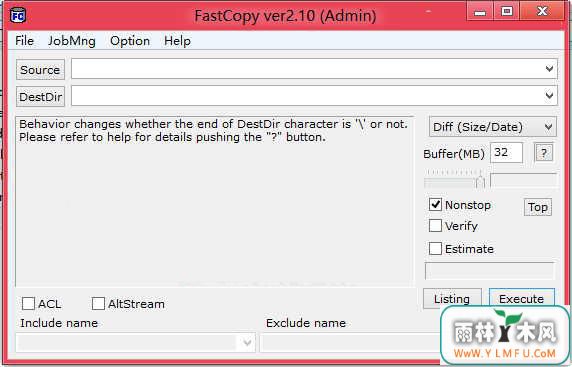Open the Diff (Size/Date) copy mode dropdown
This screenshot has height=367, width=572.
(493, 127)
